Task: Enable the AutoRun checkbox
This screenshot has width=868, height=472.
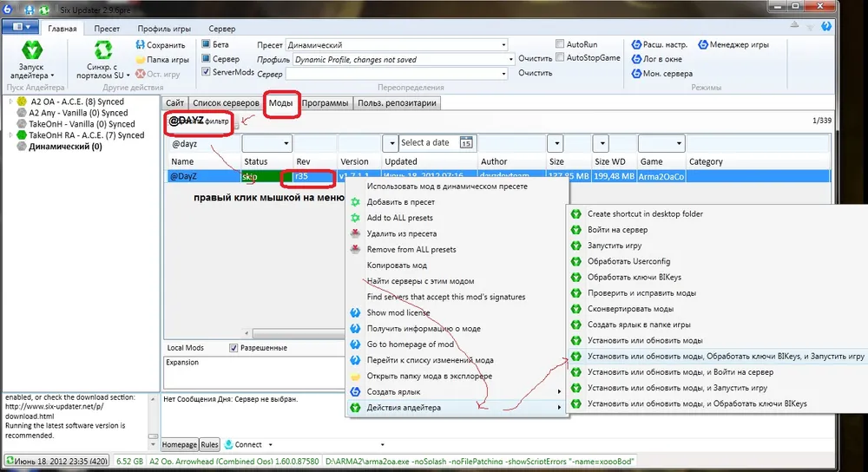Action: [x=560, y=43]
